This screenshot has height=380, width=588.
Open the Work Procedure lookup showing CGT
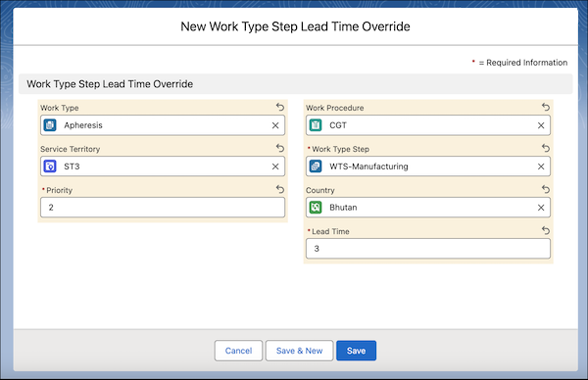coord(428,125)
